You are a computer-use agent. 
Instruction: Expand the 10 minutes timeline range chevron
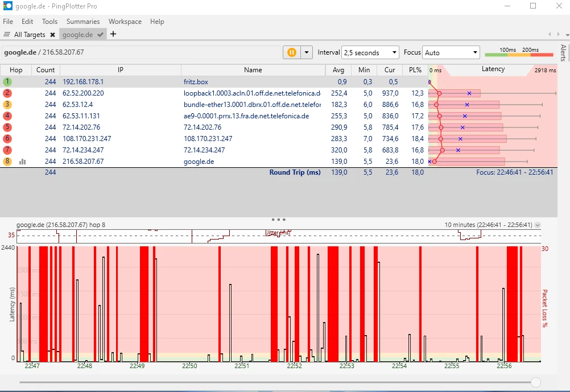coord(538,225)
